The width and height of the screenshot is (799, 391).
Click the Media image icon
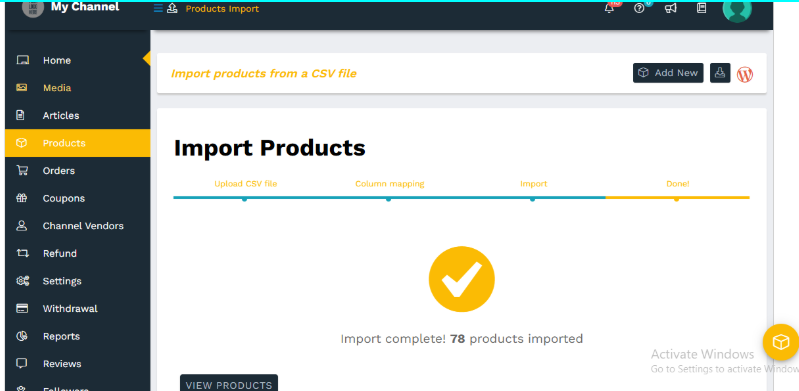click(x=21, y=88)
